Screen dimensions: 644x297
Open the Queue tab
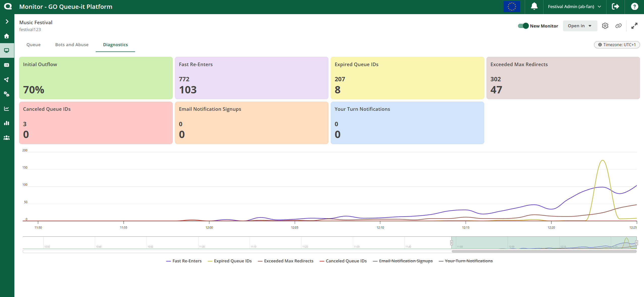pyautogui.click(x=33, y=45)
